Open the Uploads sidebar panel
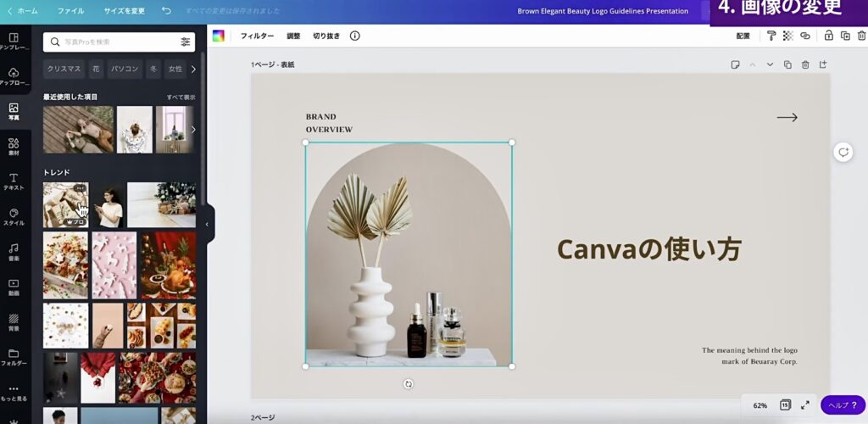The width and height of the screenshot is (868, 424). tap(14, 76)
